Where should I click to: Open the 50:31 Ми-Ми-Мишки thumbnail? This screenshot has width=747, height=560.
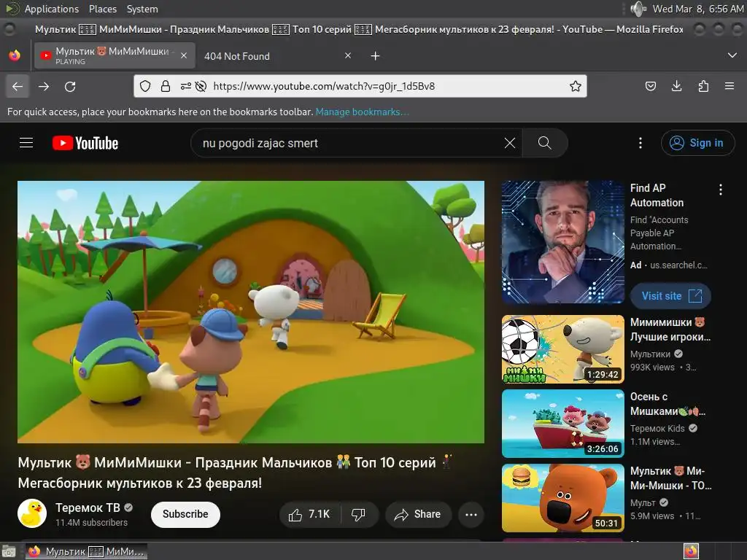(x=562, y=497)
